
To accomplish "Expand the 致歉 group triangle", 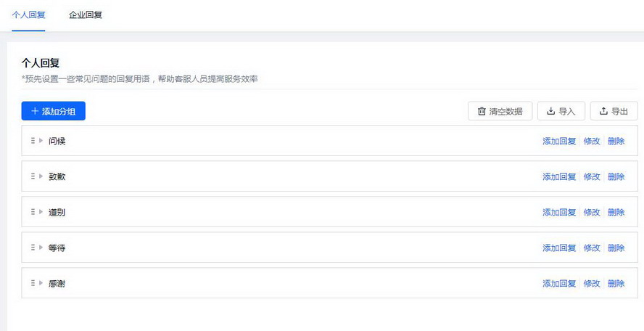I will (x=41, y=176).
